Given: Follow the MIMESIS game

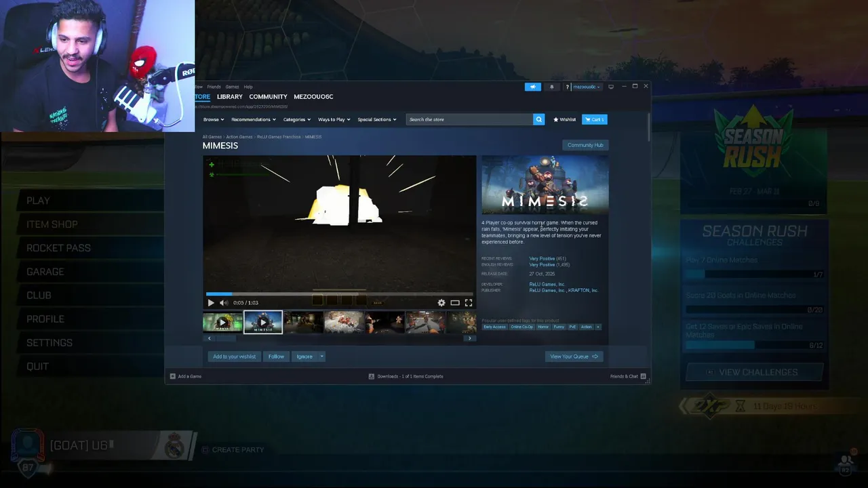Looking at the screenshot, I should click(276, 357).
